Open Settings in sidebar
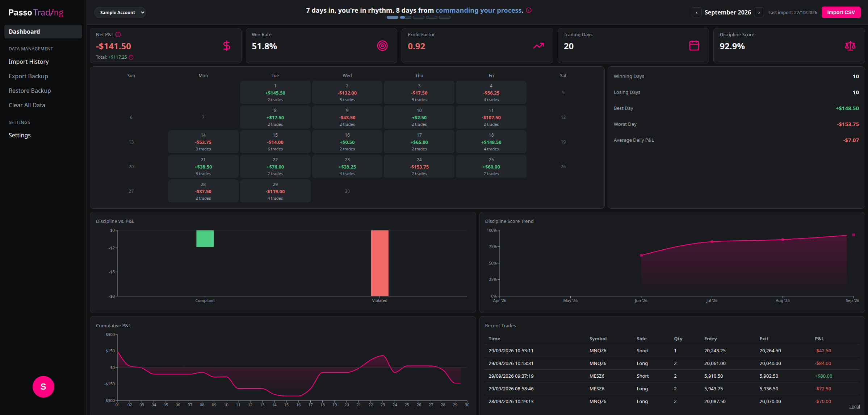This screenshot has height=415, width=868. coord(20,135)
